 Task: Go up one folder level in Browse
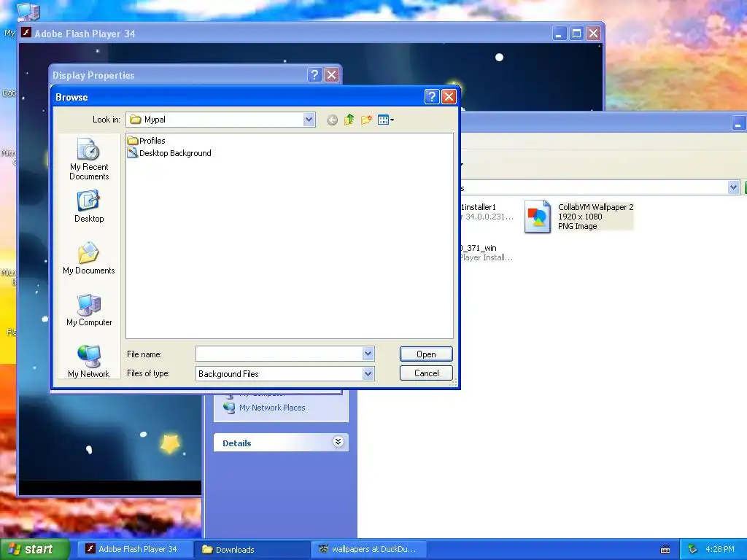[349, 120]
